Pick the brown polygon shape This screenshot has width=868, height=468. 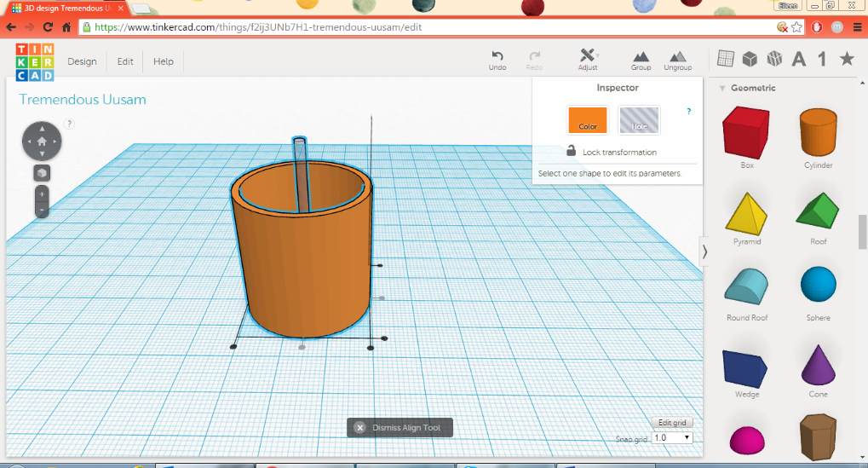click(818, 437)
